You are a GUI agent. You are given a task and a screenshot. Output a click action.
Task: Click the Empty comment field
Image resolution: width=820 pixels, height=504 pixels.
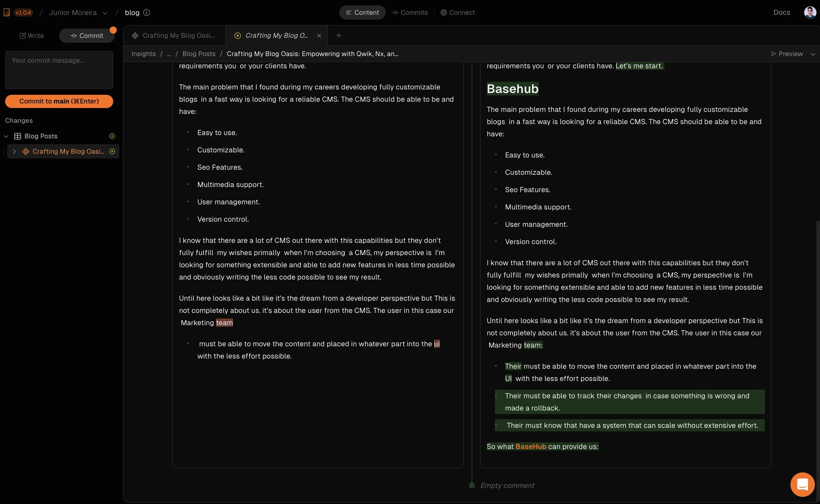coord(507,485)
